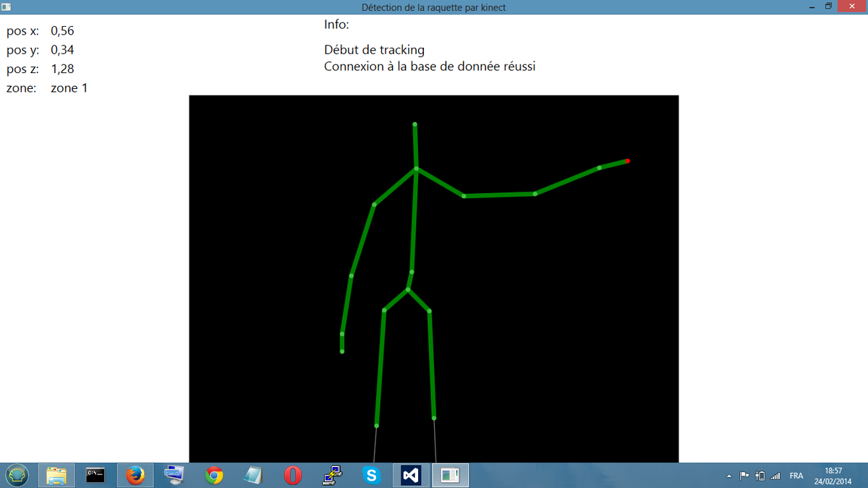Image resolution: width=868 pixels, height=488 pixels.
Task: Launch Google Chrome from the taskbar
Action: [213, 475]
